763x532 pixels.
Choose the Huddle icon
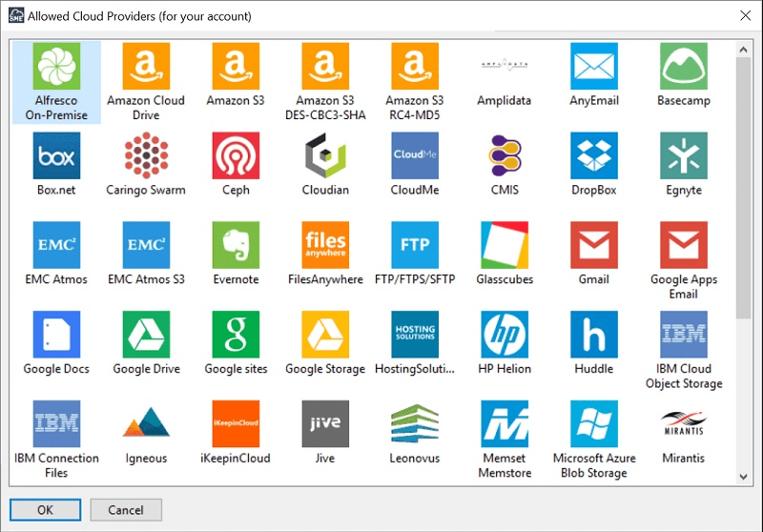coord(593,335)
